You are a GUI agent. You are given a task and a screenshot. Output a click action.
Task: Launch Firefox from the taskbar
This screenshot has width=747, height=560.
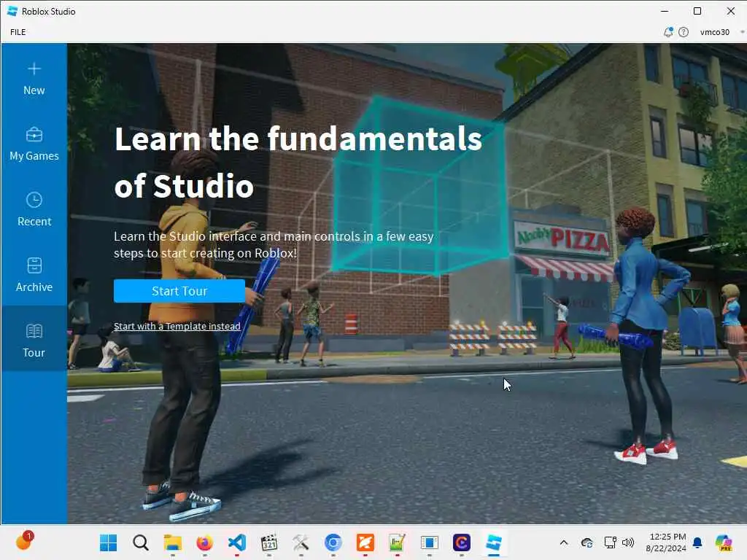click(x=204, y=542)
